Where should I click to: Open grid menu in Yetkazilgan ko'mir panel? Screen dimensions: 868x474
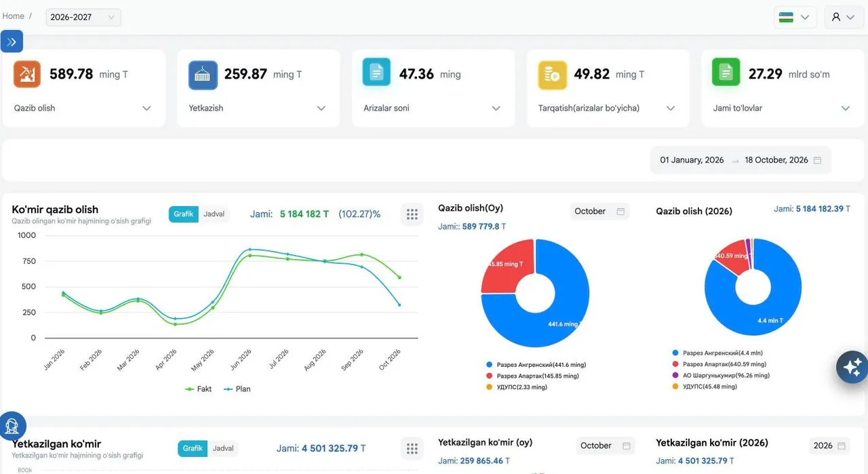tap(412, 448)
